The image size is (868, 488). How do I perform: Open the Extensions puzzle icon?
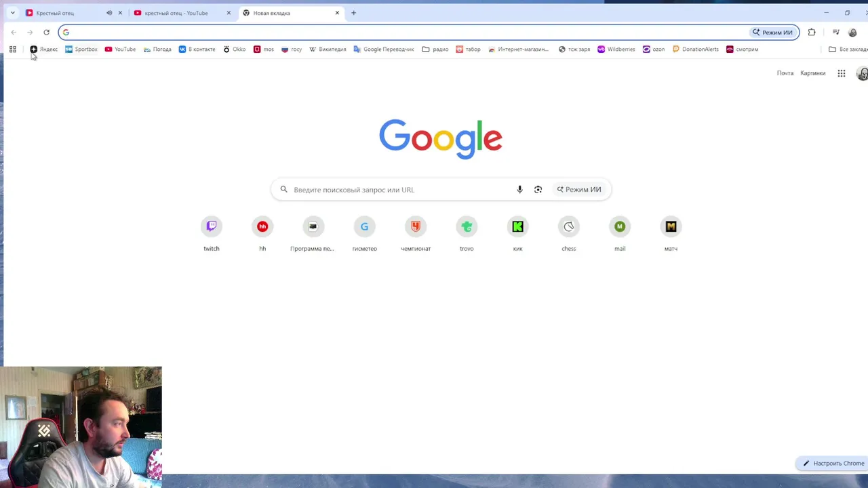(x=812, y=32)
